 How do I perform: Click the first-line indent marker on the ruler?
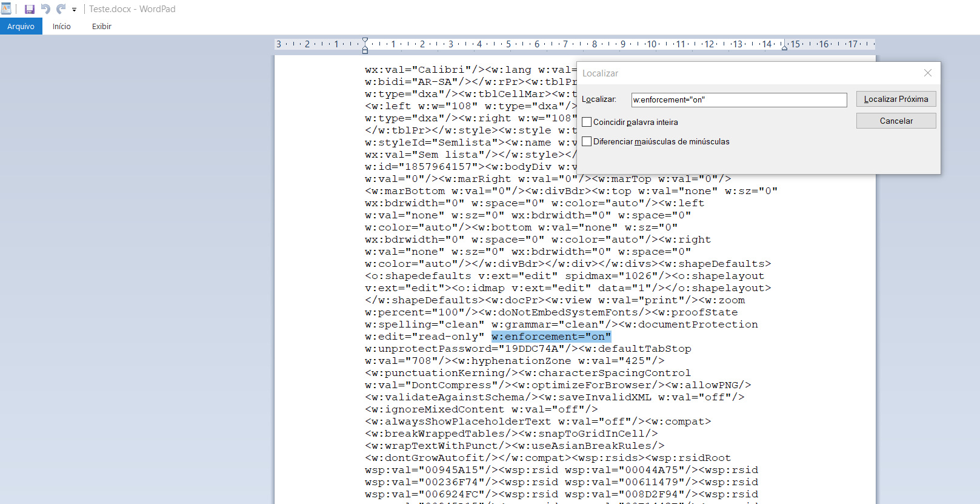(365, 41)
